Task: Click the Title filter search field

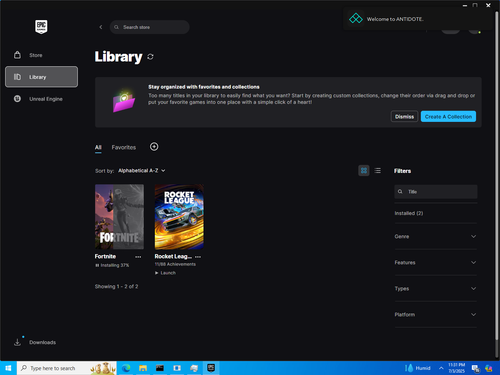Action: (x=436, y=192)
